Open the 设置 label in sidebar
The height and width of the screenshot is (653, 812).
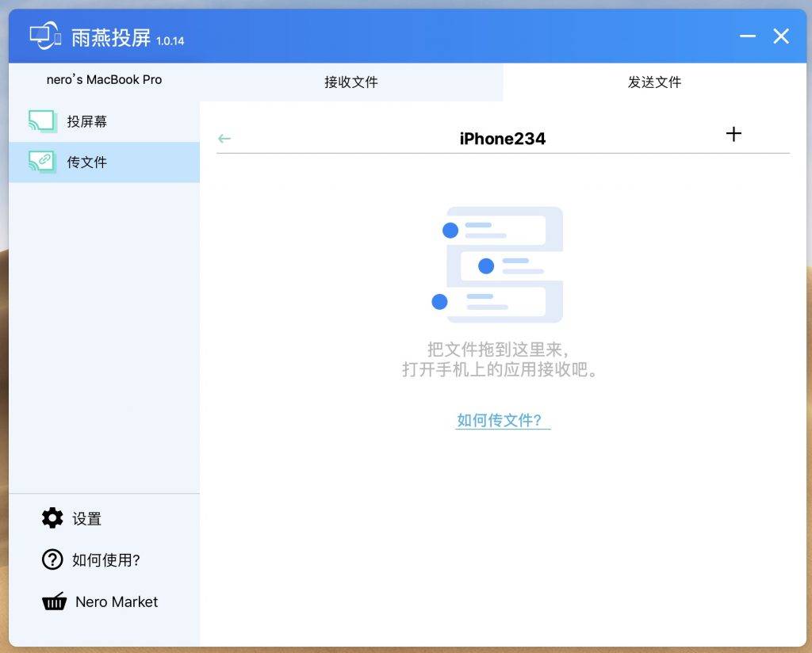[86, 518]
